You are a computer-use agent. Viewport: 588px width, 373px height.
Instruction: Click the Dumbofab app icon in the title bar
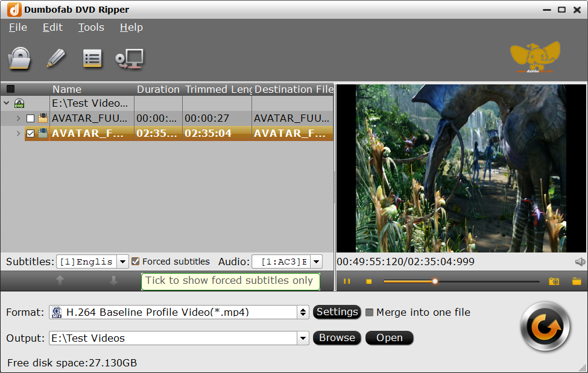(x=14, y=10)
